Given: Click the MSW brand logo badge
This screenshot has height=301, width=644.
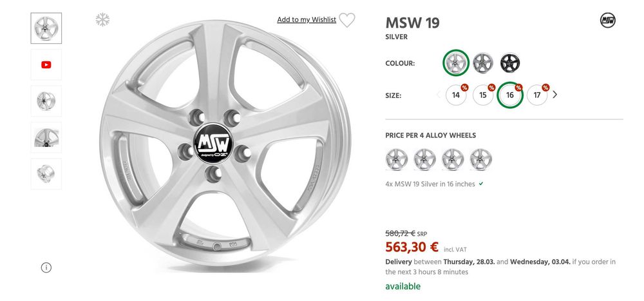Looking at the screenshot, I should [607, 20].
